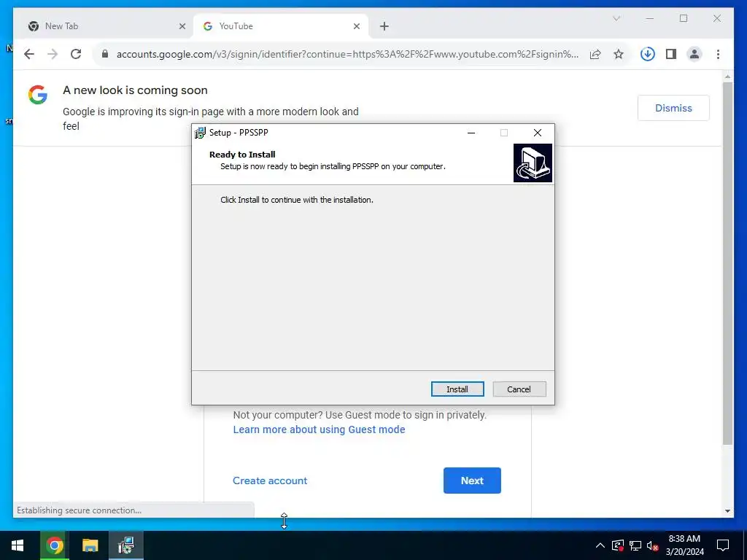Go back to the previous page in Chrome
Image resolution: width=747 pixels, height=560 pixels.
[x=29, y=54]
